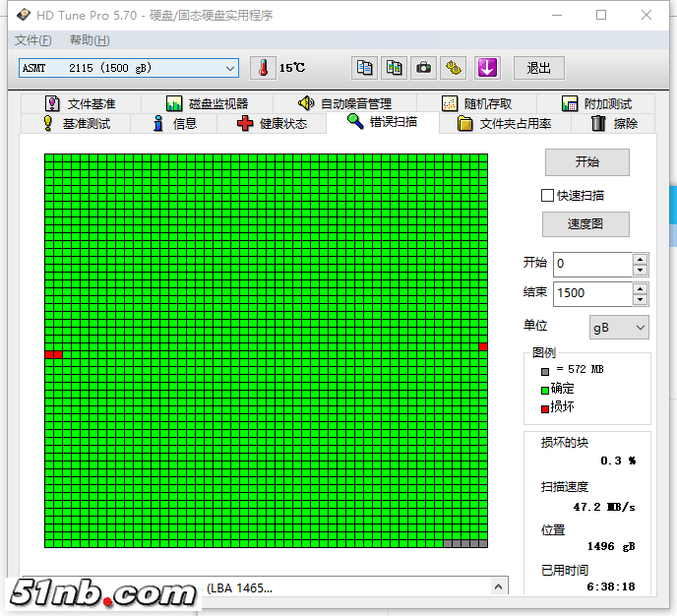Switch to the 擦除 erase tab
This screenshot has width=677, height=616.
point(614,123)
